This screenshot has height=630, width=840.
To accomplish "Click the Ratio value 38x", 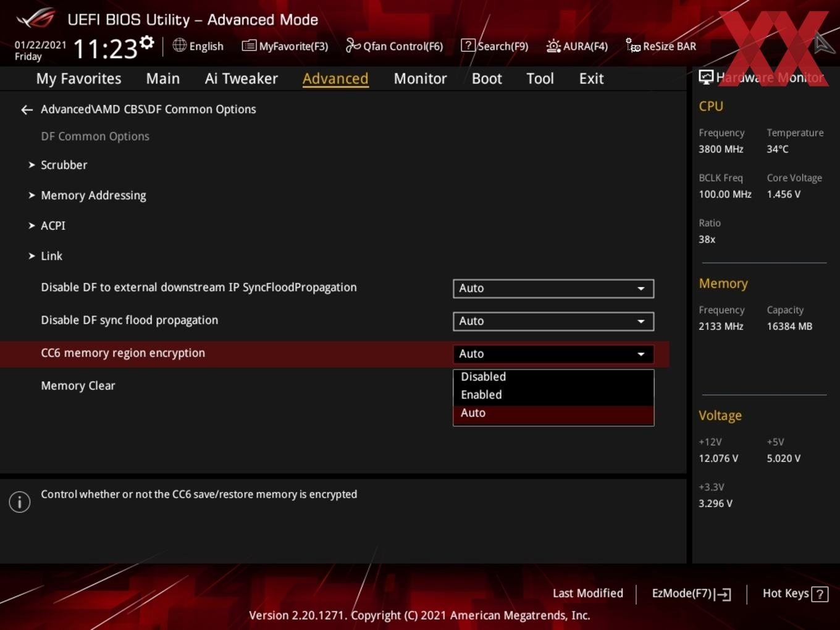I will [x=707, y=239].
